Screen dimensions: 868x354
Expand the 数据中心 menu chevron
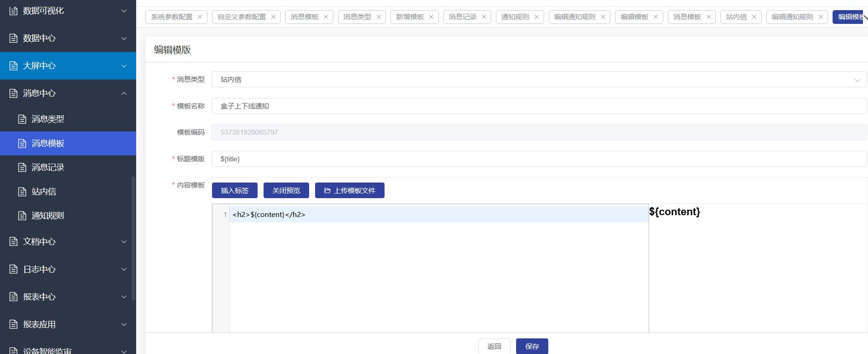pos(124,38)
